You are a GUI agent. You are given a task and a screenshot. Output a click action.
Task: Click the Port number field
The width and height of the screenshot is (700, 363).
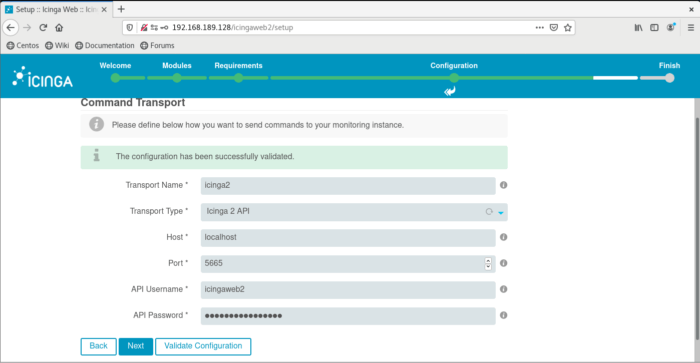pyautogui.click(x=348, y=263)
